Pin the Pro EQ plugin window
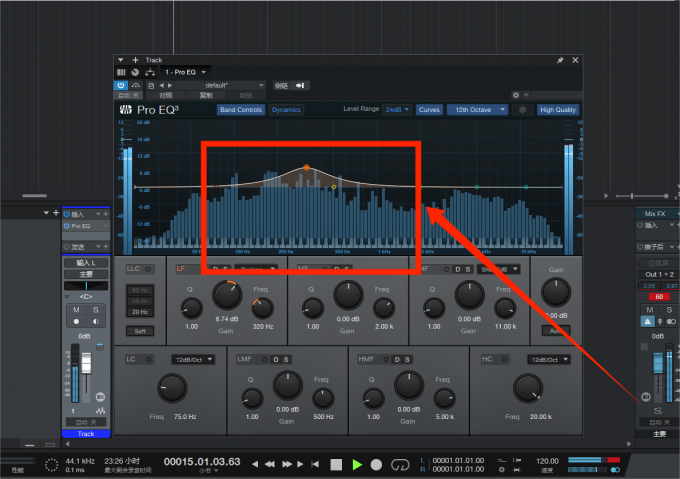Viewport: 680px width, 479px height. point(560,60)
